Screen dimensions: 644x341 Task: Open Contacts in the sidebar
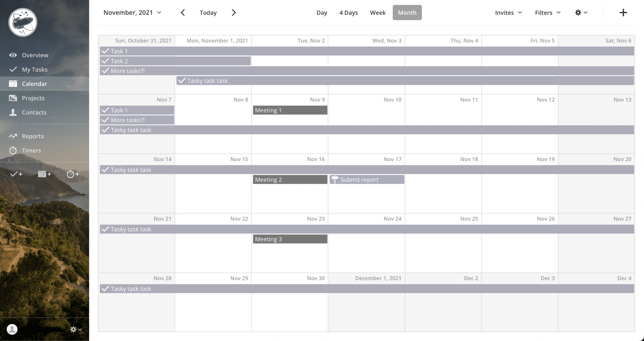click(x=34, y=112)
